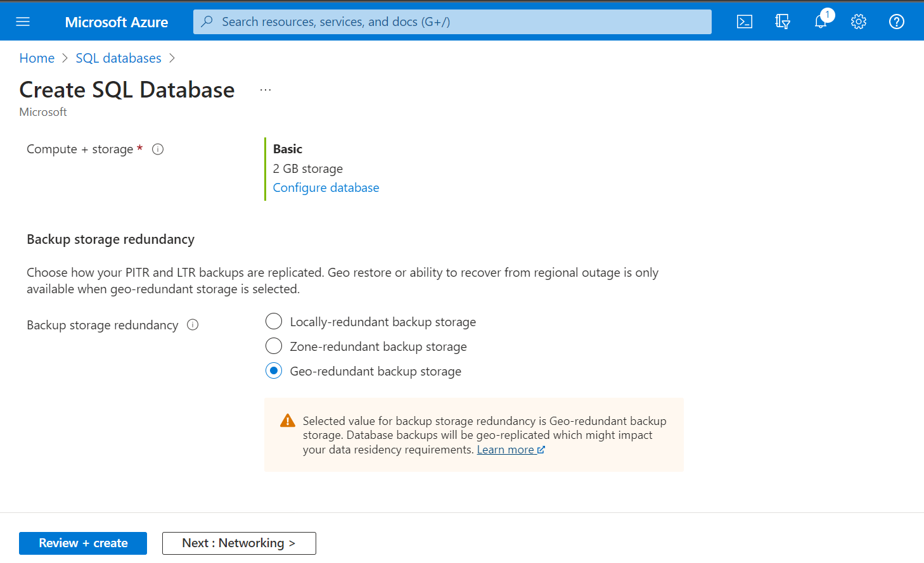
Task: Open the notifications bell
Action: click(x=821, y=22)
